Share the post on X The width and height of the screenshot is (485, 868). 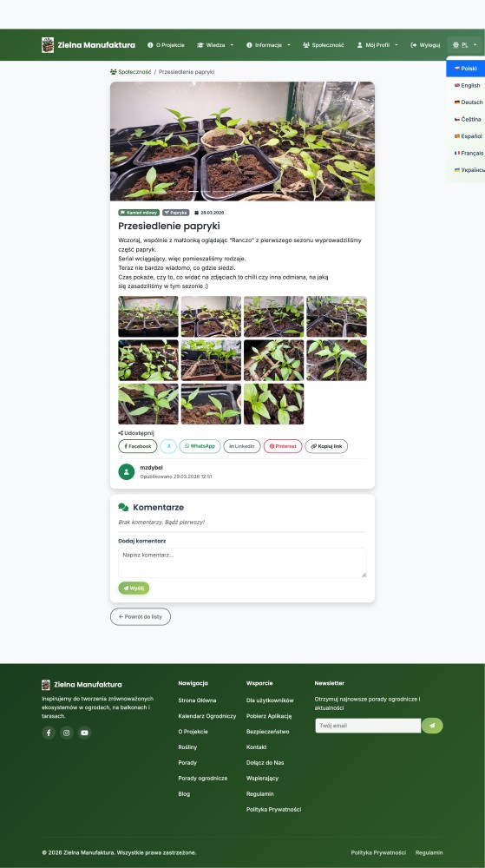(168, 446)
